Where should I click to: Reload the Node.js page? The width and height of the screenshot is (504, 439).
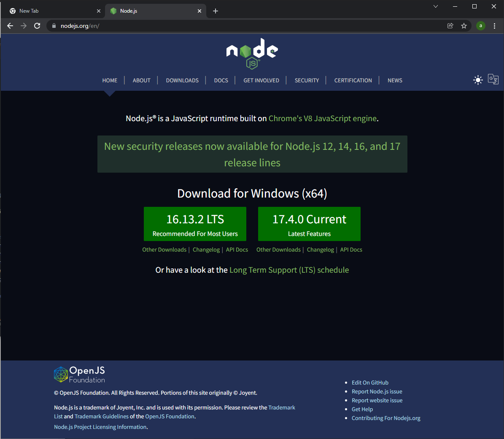click(37, 26)
